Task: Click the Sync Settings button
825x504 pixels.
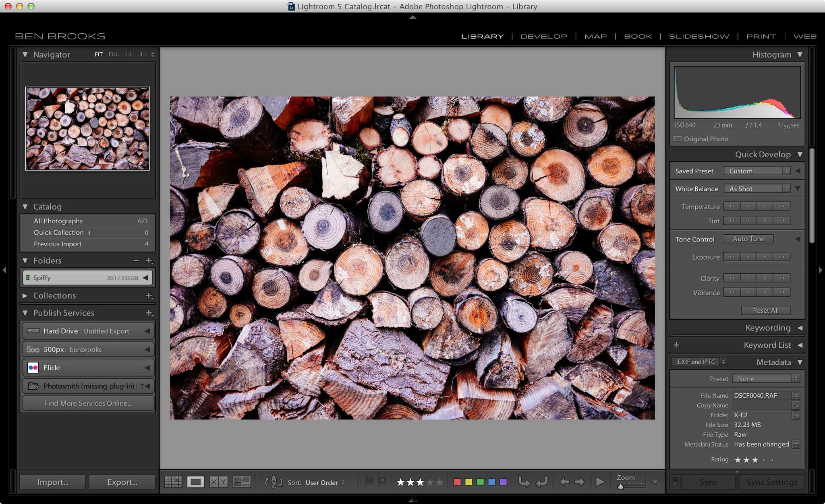Action: click(x=771, y=482)
